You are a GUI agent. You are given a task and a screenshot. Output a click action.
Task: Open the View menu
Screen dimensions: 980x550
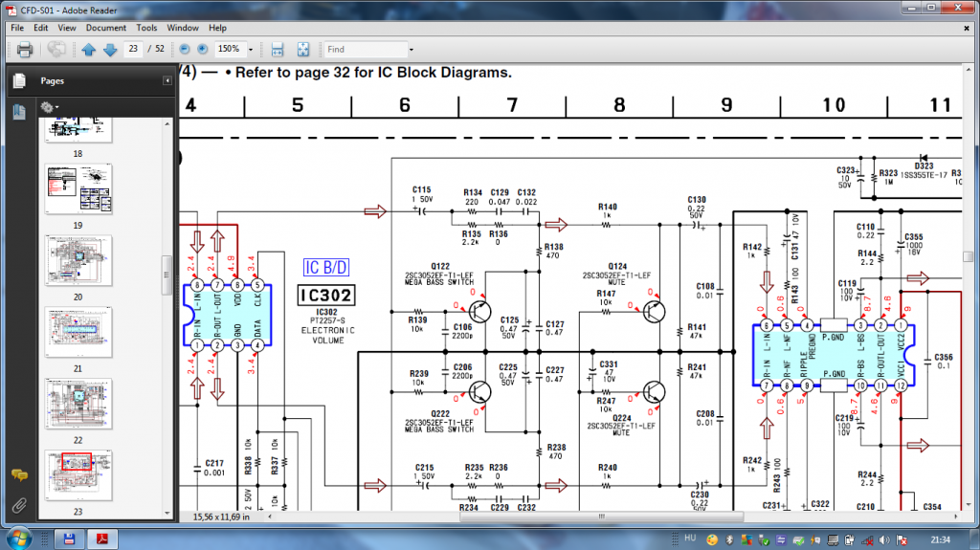tap(67, 28)
